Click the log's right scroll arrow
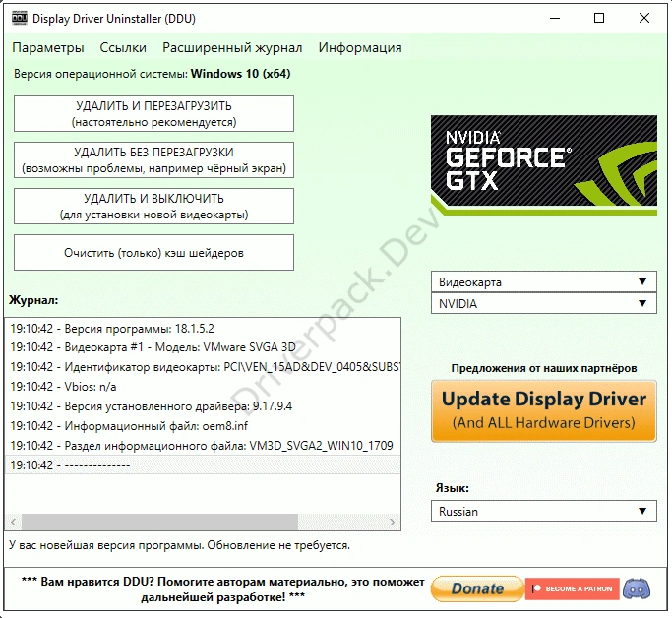The image size is (672, 618). pyautogui.click(x=392, y=522)
